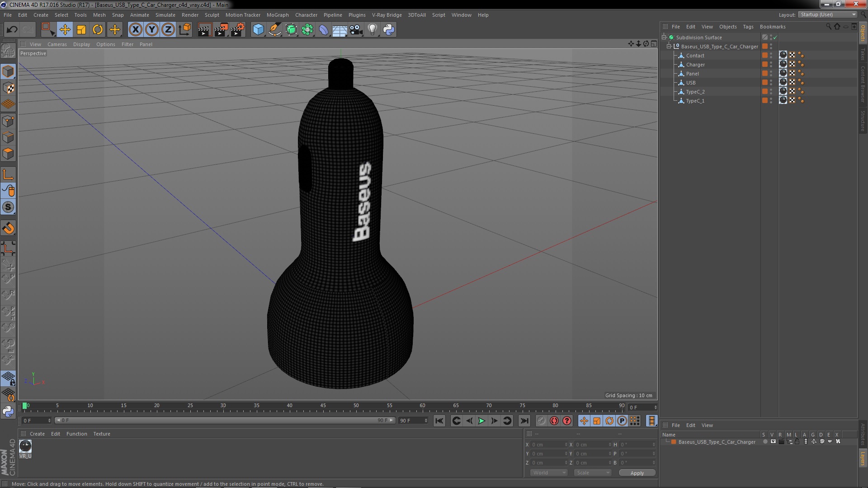
Task: Toggle Y axis lock
Action: 152,30
